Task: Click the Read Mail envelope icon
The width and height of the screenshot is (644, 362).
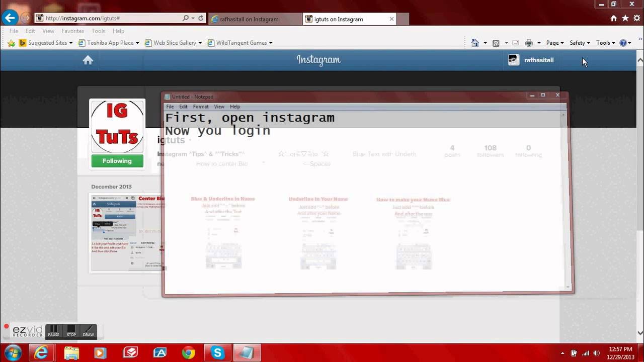Action: pos(516,43)
